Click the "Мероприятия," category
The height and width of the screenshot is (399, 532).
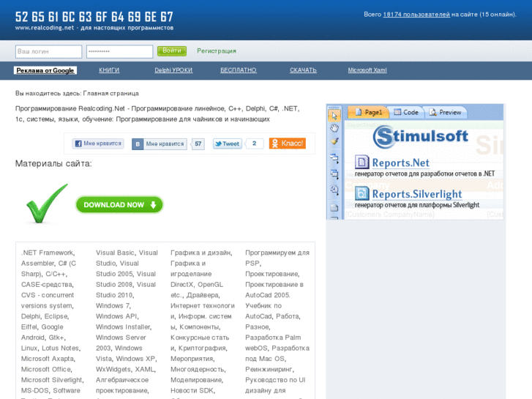coord(192,359)
